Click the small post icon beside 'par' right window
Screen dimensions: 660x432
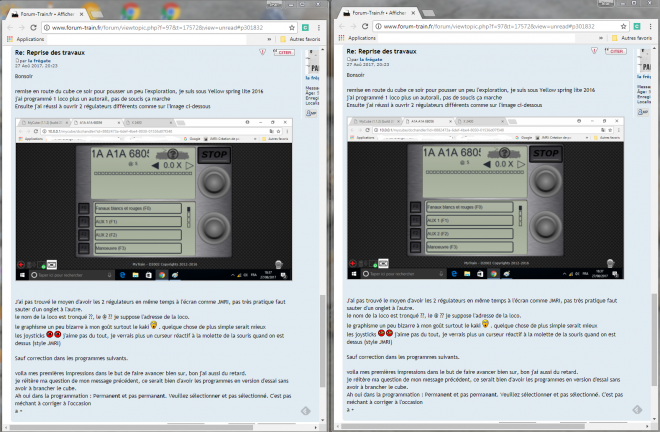click(349, 59)
